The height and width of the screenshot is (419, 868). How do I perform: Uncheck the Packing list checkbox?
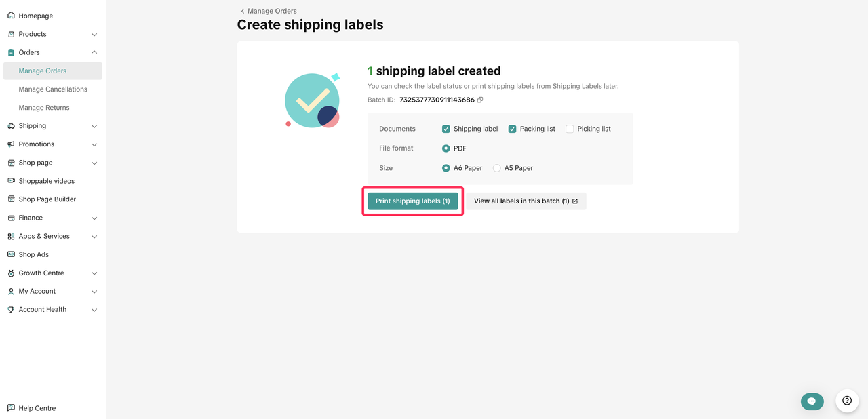(513, 129)
